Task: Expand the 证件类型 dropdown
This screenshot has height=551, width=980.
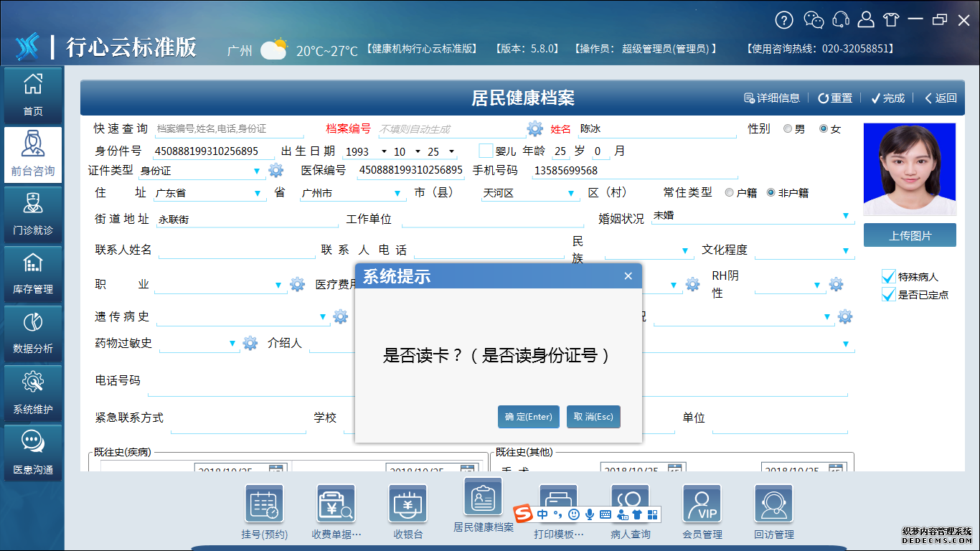Action: click(257, 171)
